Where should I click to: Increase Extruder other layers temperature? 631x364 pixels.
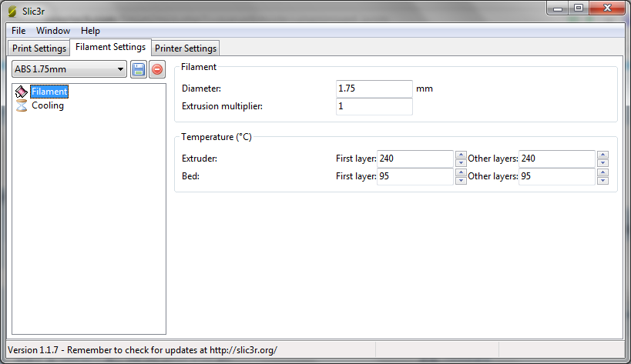[602, 155]
